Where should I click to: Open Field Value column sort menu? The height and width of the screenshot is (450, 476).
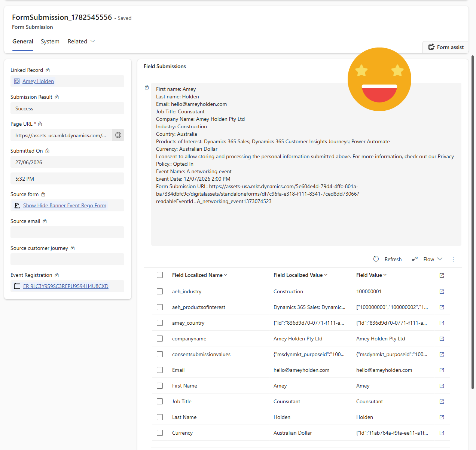click(371, 275)
